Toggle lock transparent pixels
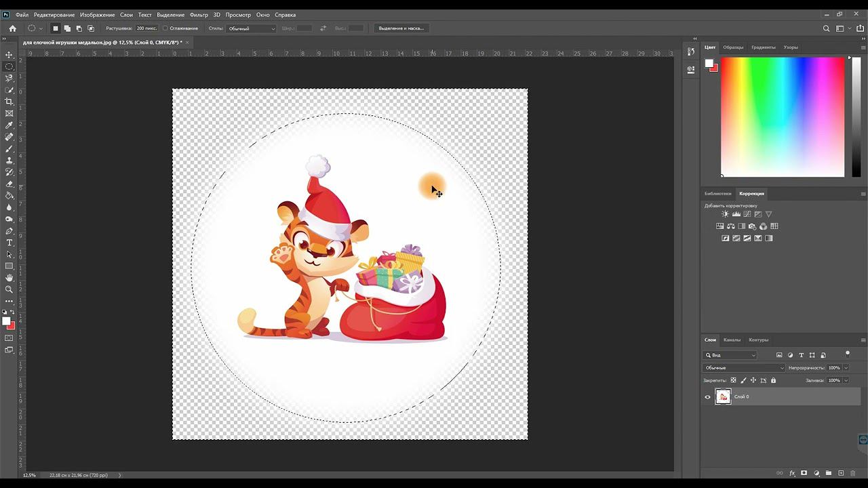Screen dimensions: 868x488 pyautogui.click(x=733, y=380)
